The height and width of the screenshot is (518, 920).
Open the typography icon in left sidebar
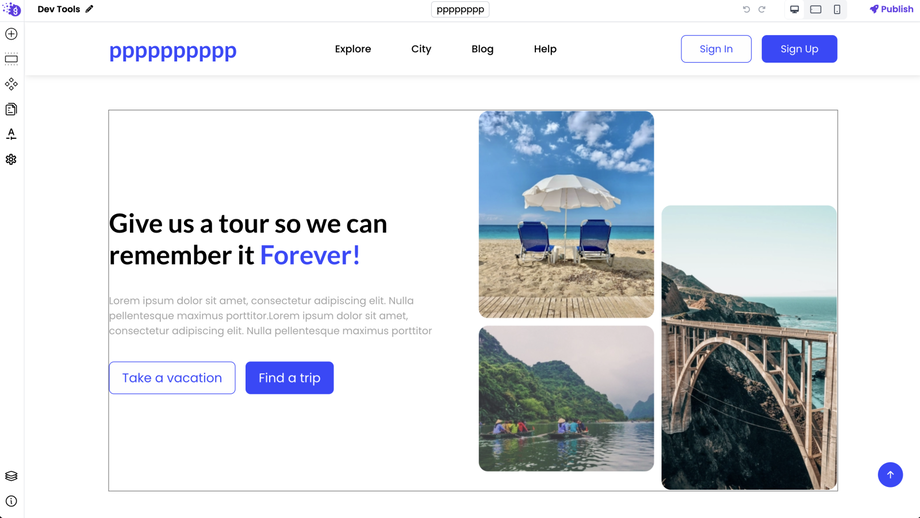[x=11, y=134]
